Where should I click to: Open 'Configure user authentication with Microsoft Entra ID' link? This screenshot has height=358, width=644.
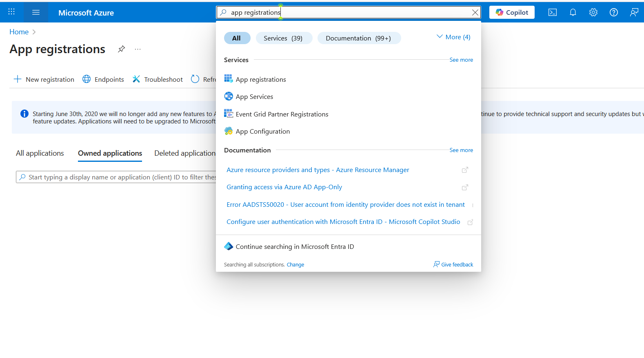click(x=343, y=222)
